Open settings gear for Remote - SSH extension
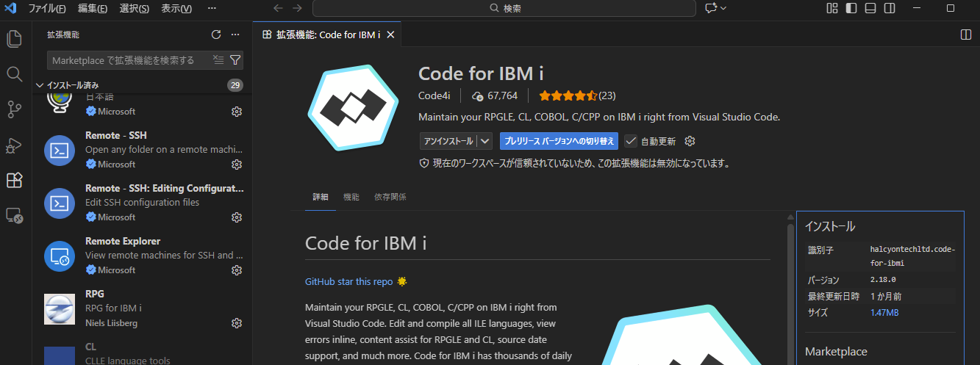Image resolution: width=980 pixels, height=365 pixels. click(237, 165)
